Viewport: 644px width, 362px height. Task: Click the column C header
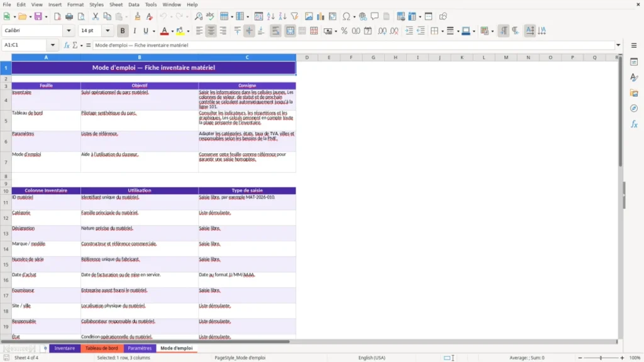click(247, 57)
